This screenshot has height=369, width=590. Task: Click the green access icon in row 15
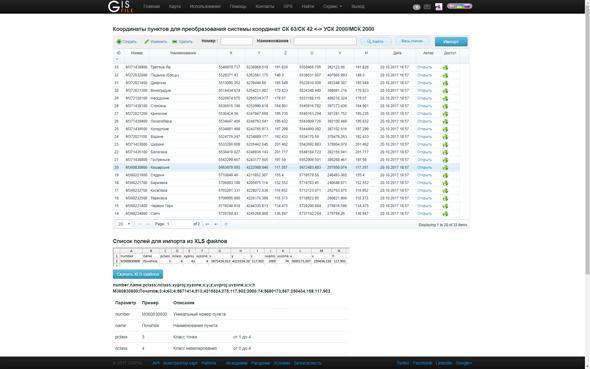pyautogui.click(x=445, y=206)
